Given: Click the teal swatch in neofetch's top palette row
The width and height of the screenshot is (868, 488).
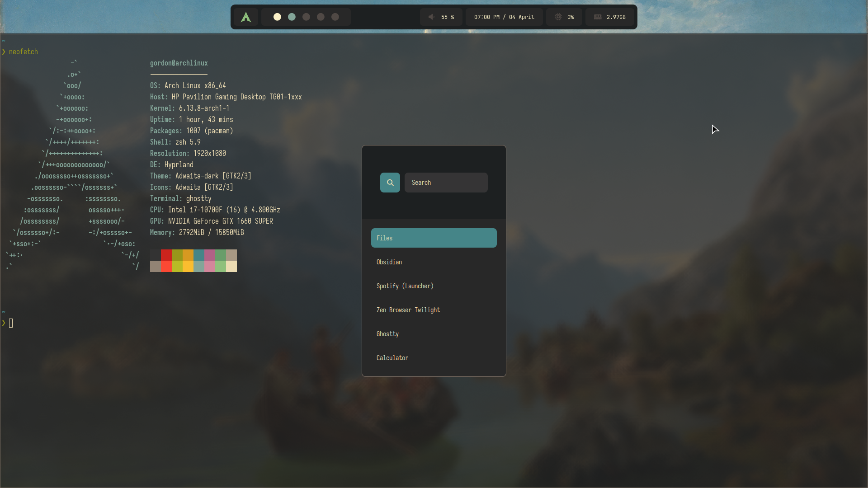Looking at the screenshot, I should click(x=199, y=255).
